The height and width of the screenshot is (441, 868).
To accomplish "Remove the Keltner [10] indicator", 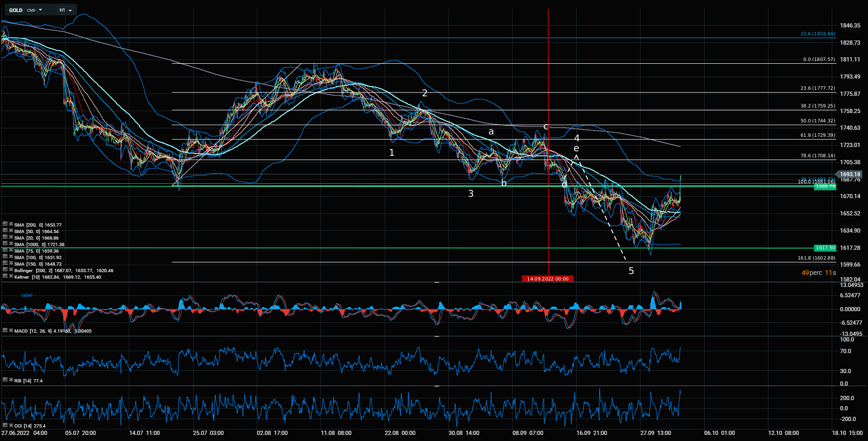I will tap(11, 276).
